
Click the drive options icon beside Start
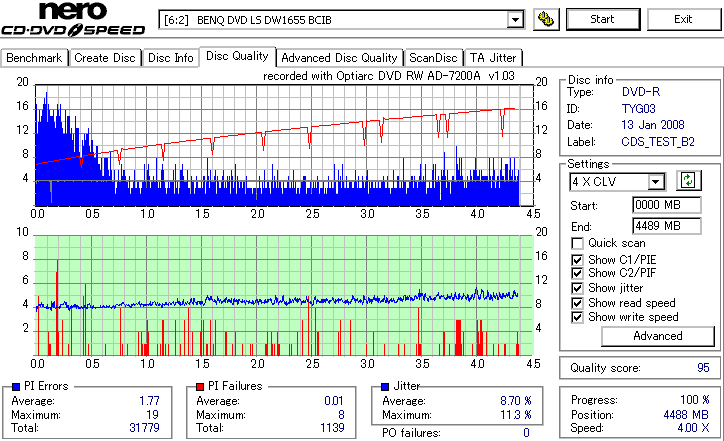546,19
